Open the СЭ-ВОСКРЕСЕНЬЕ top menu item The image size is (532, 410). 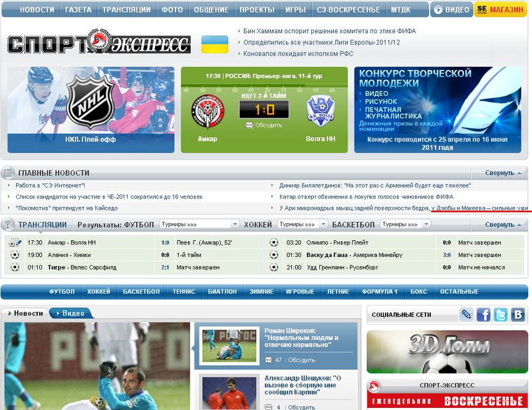pyautogui.click(x=348, y=10)
